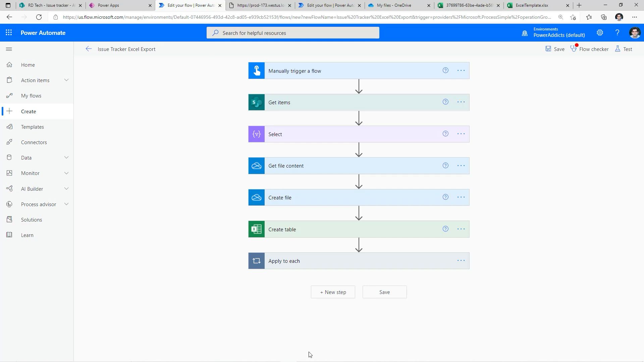
Task: Open more options for Select step
Action: [x=461, y=134]
